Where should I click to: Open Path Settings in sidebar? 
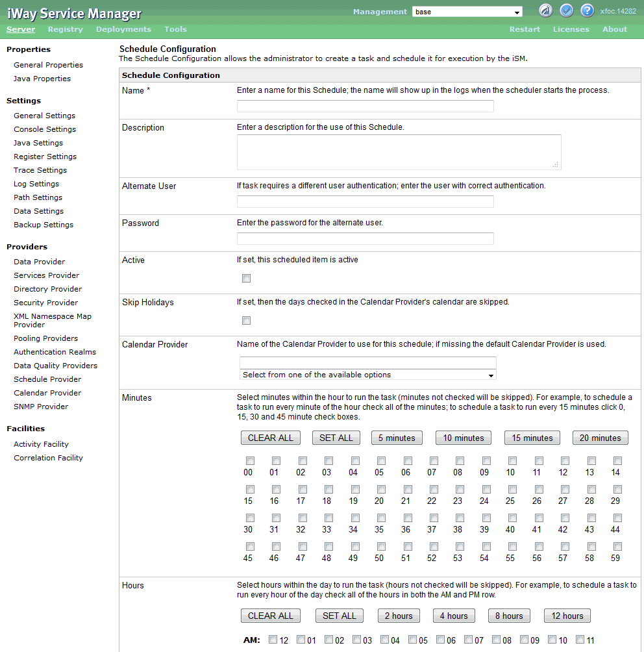coord(38,197)
